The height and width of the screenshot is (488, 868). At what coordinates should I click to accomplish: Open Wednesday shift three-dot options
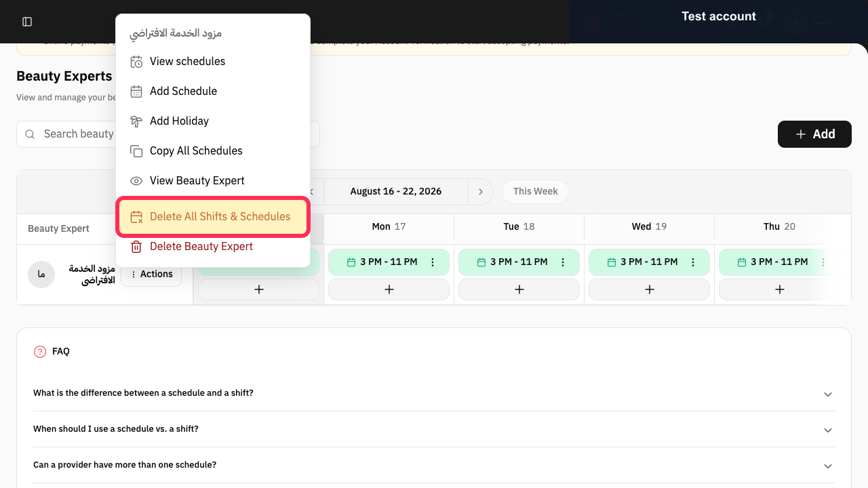[x=693, y=262]
